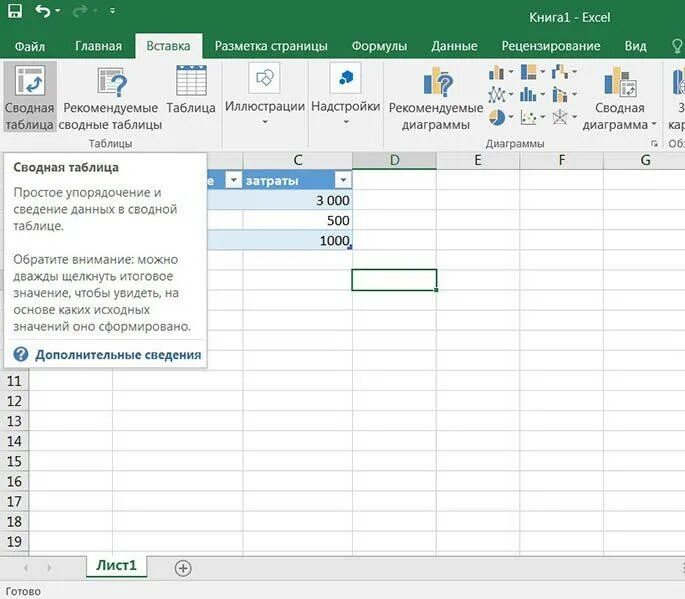Image resolution: width=685 pixels, height=599 pixels.
Task: Open the pie chart dropdown menu
Action: click(511, 117)
